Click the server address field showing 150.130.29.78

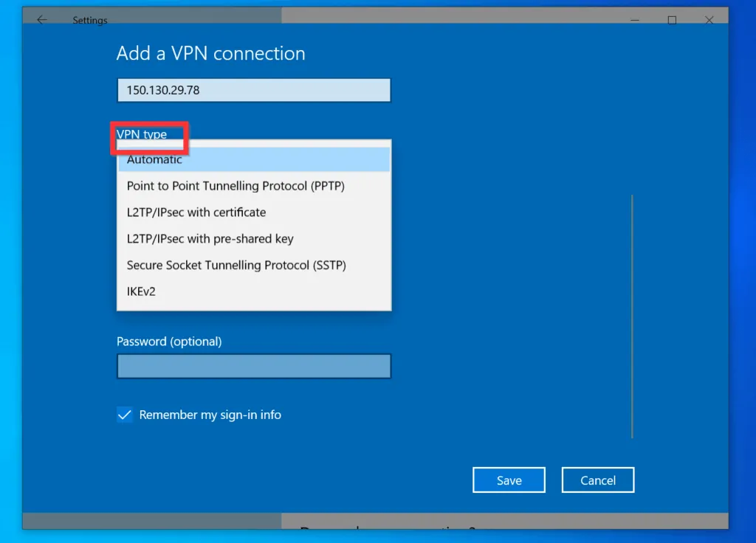point(254,89)
